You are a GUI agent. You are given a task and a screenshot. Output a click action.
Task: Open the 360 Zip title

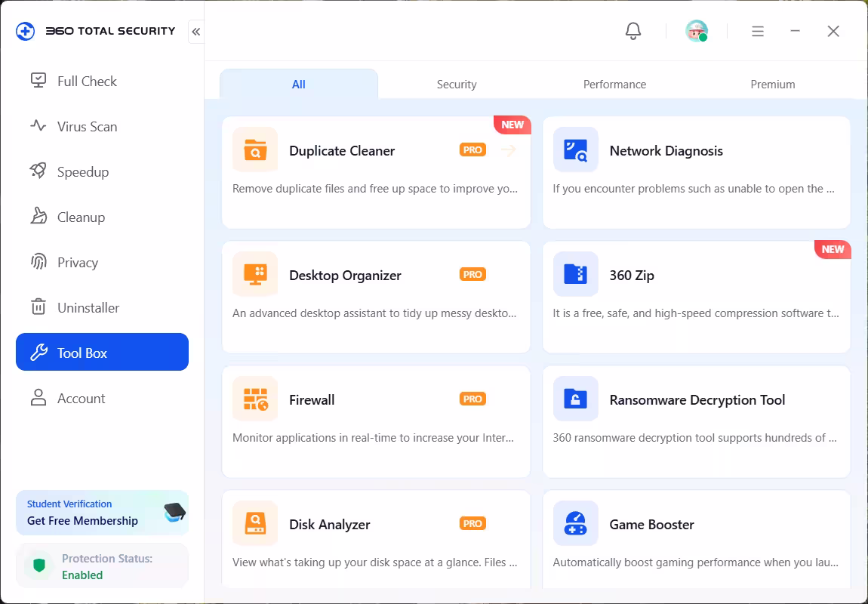(x=632, y=275)
